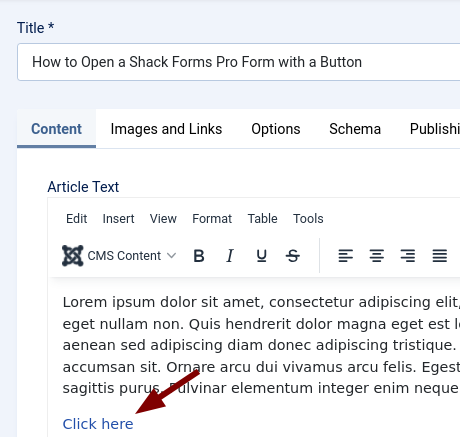Click the 'Title *' label

click(x=35, y=28)
